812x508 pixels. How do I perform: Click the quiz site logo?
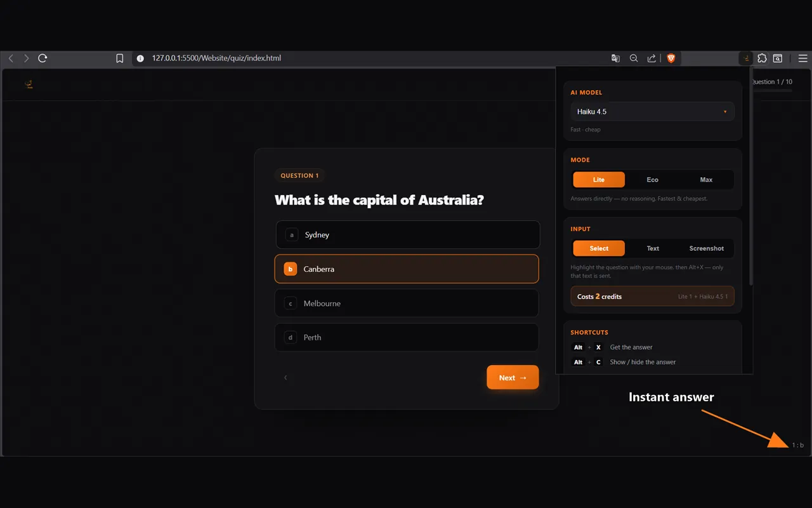coord(29,84)
